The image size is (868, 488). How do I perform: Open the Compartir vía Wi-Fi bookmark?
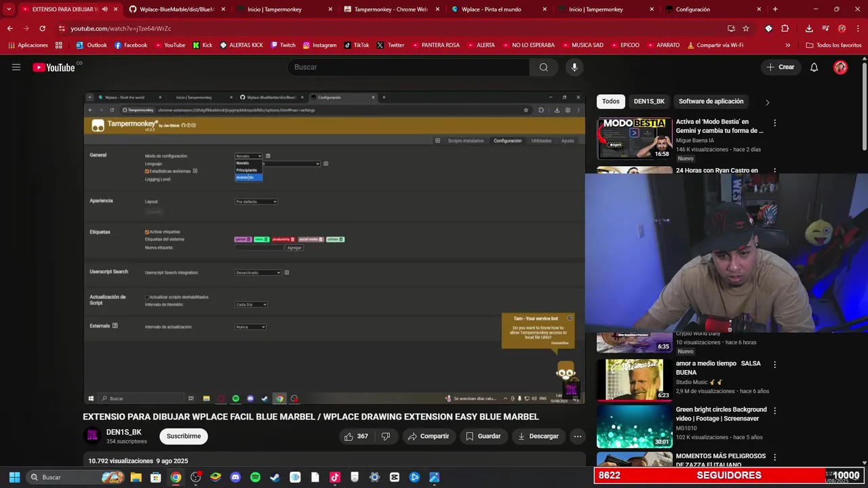click(x=715, y=45)
